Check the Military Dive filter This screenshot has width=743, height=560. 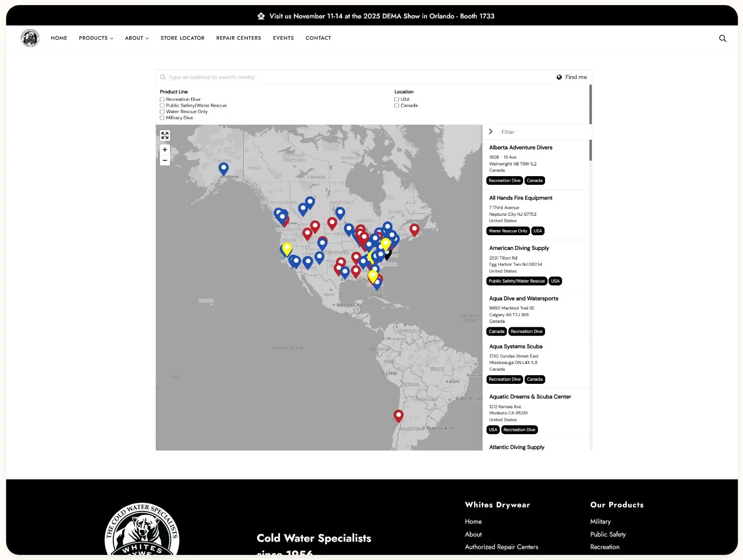tap(162, 118)
